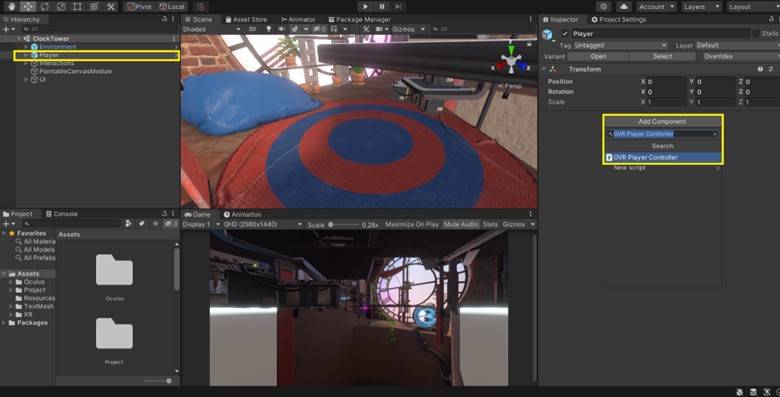Image resolution: width=780 pixels, height=397 pixels.
Task: Toggle the Local handle rotation button
Action: (172, 6)
